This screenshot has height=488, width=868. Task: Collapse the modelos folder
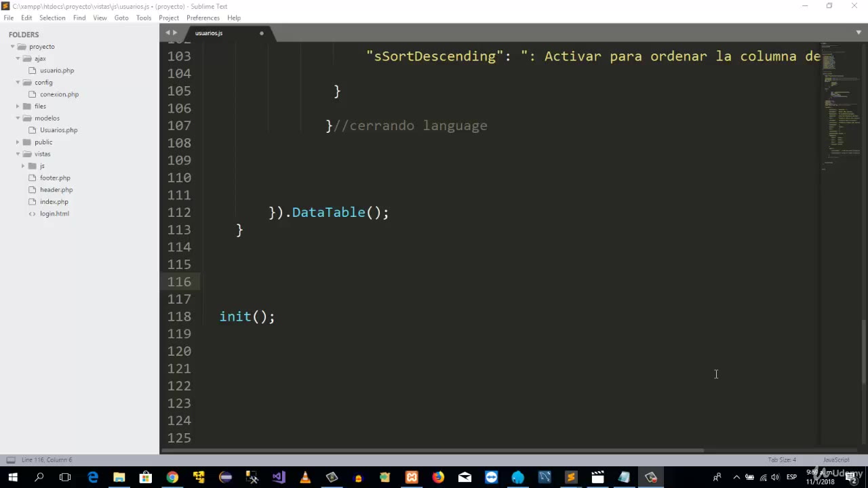(18, 118)
